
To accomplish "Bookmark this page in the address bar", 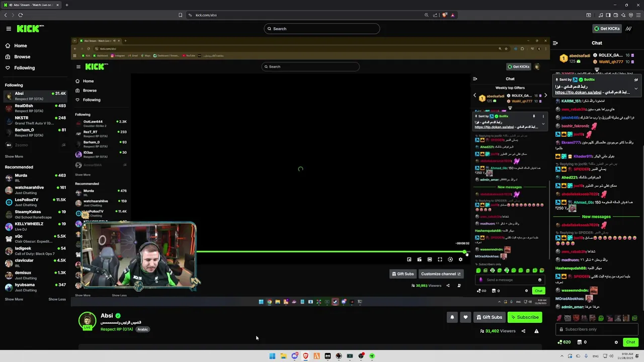I will [x=181, y=15].
